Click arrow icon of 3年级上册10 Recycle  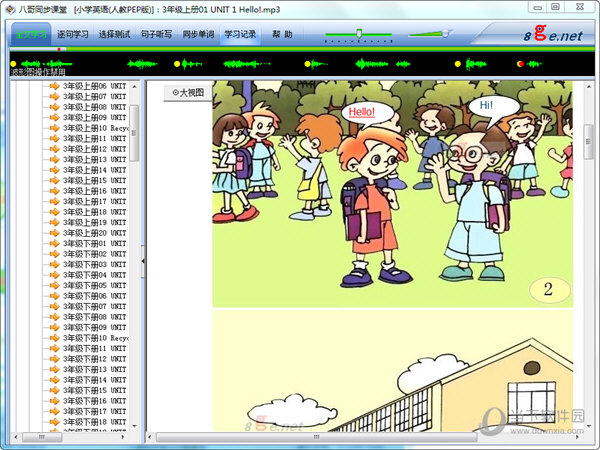pyautogui.click(x=54, y=128)
